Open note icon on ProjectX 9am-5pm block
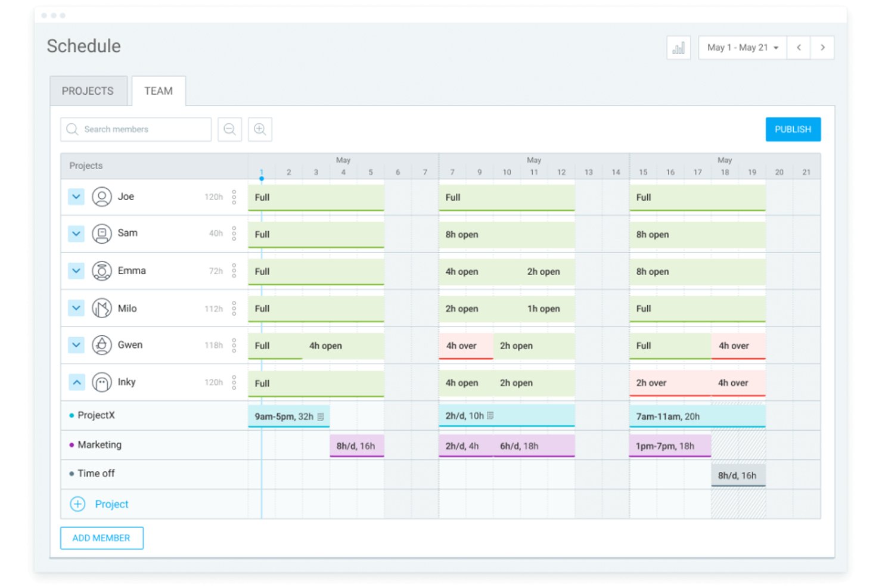 321,416
